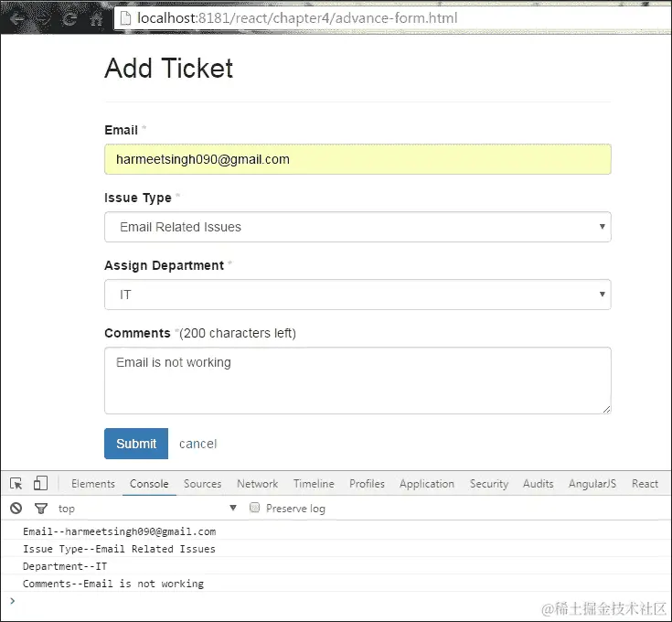Image resolution: width=672 pixels, height=622 pixels.
Task: Clear the console with the ban icon
Action: [x=16, y=509]
